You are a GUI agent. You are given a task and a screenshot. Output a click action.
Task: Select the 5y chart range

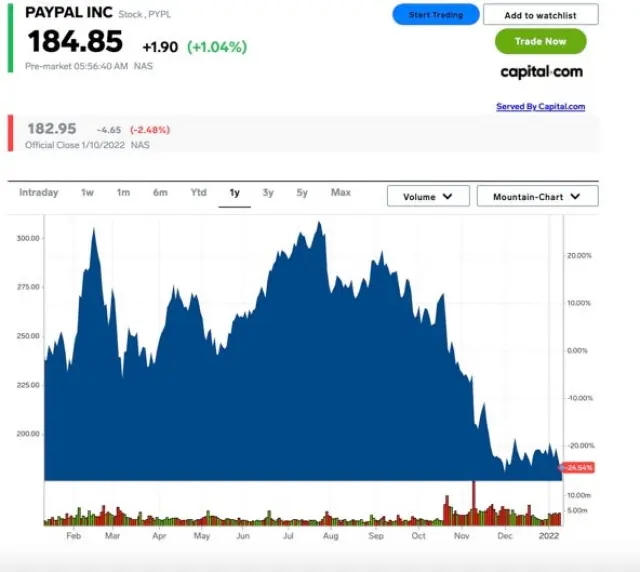[302, 193]
